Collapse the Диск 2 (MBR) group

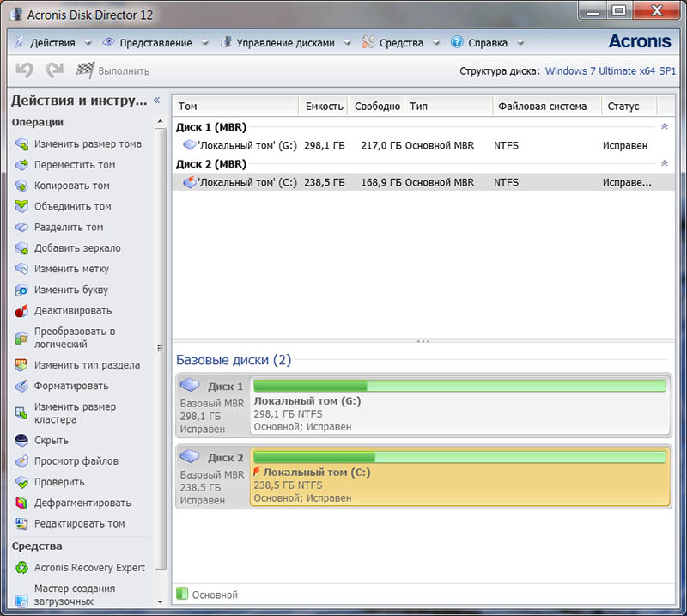(x=664, y=163)
